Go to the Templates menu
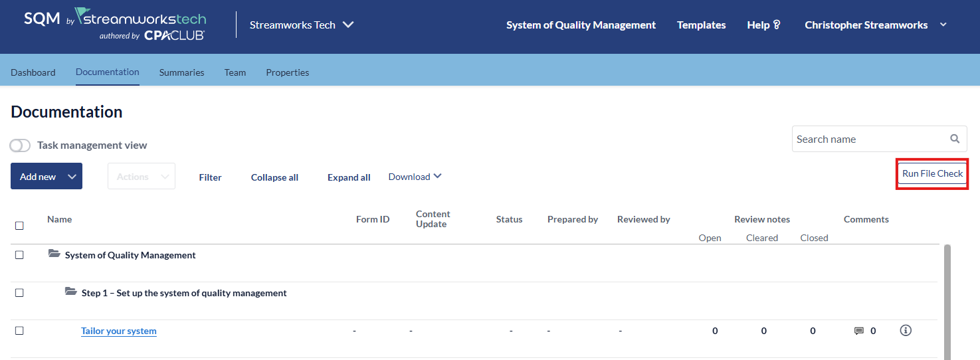This screenshot has width=980, height=360. coord(701,25)
